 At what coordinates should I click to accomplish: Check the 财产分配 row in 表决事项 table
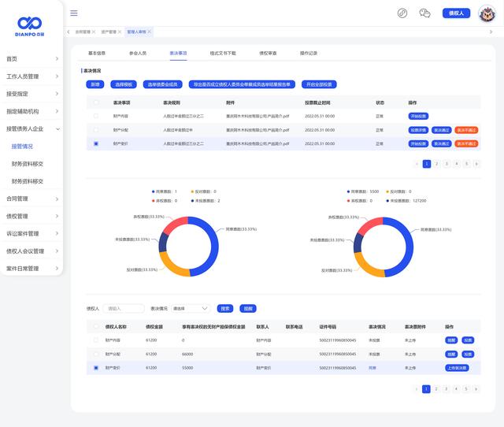click(96, 130)
